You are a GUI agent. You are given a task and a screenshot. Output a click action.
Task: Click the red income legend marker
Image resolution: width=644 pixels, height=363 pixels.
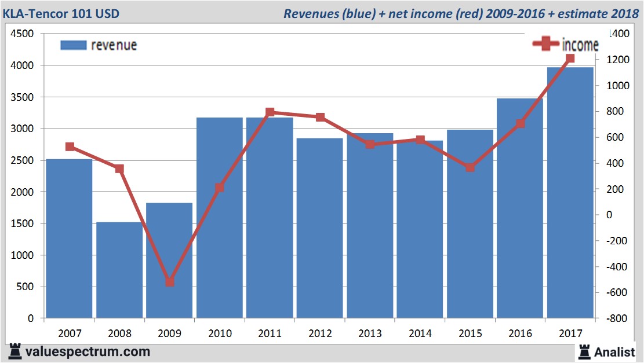click(546, 44)
